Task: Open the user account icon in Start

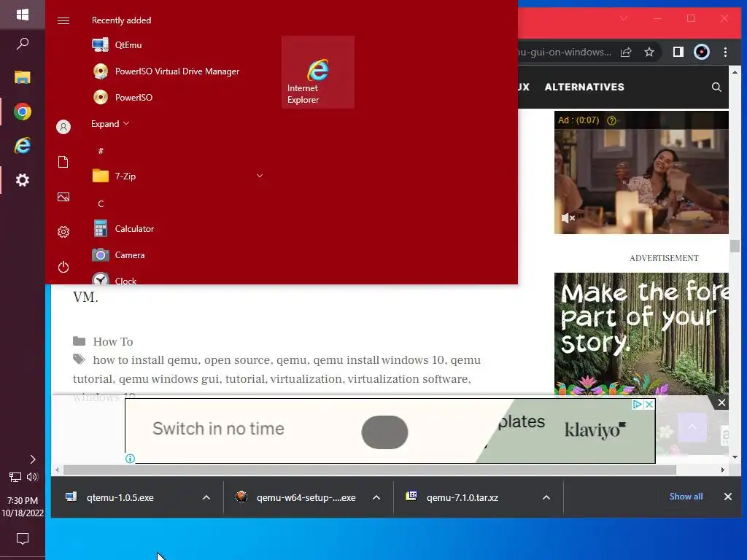Action: [63, 127]
